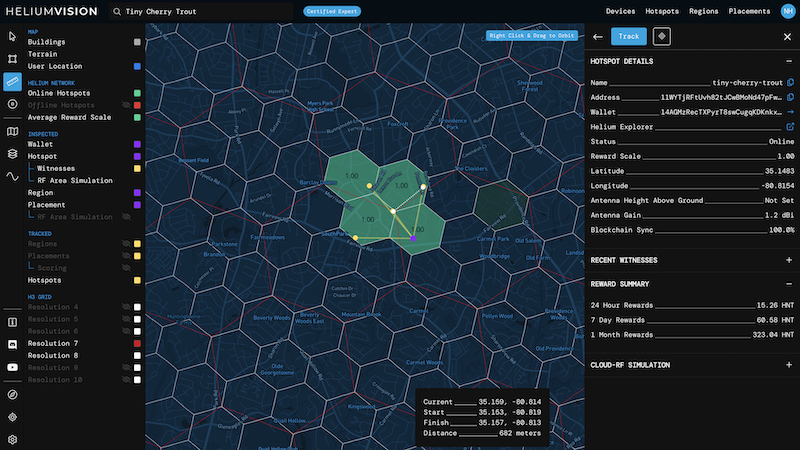Copy the hotspot address
Viewport: 800px width, 450px height.
point(790,97)
